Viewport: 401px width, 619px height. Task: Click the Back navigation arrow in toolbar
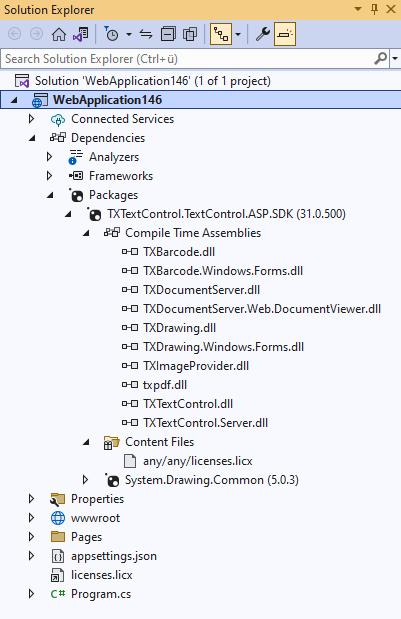15,34
